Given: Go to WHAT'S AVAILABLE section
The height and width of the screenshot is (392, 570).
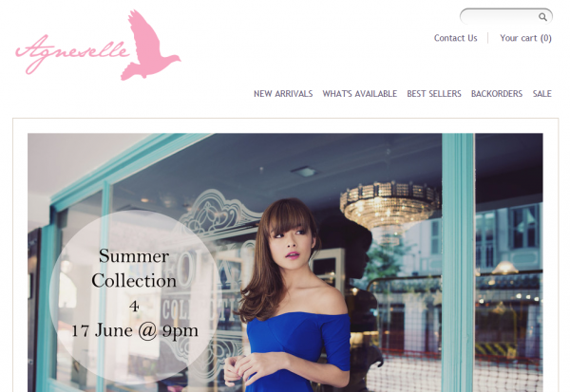Looking at the screenshot, I should (x=359, y=94).
